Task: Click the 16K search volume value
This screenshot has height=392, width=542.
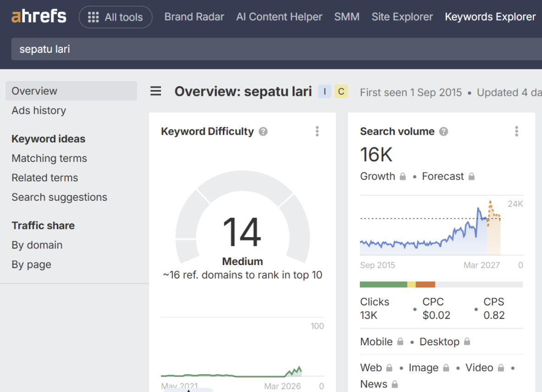Action: [x=376, y=155]
